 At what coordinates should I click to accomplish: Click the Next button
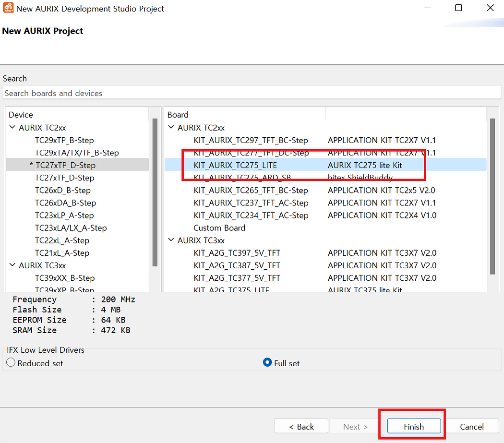[x=355, y=426]
